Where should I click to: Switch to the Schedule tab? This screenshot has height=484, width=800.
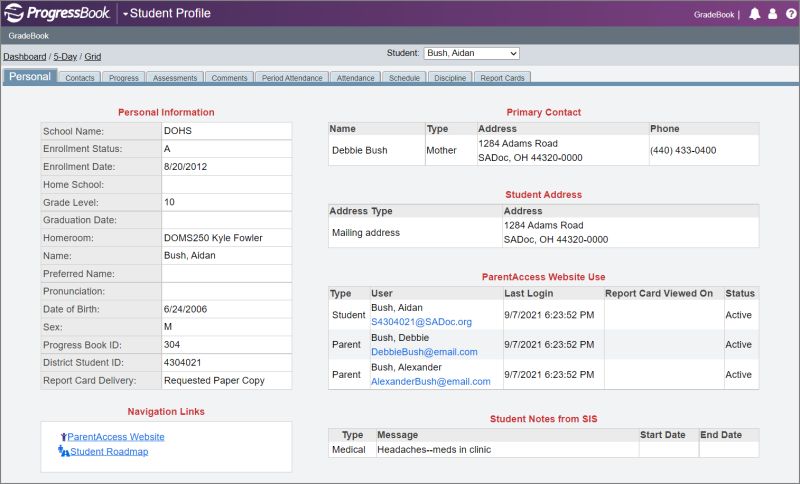tap(404, 78)
